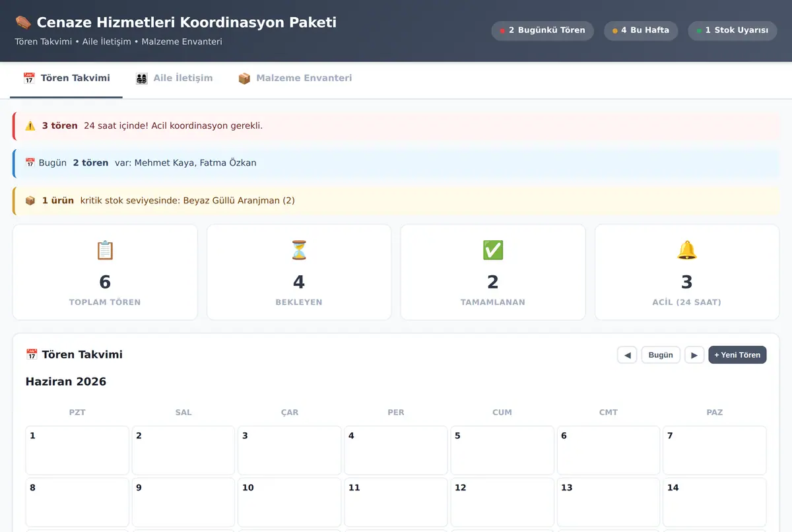Switch to the Tören Takvimi tab
This screenshot has width=792, height=532.
66,79
